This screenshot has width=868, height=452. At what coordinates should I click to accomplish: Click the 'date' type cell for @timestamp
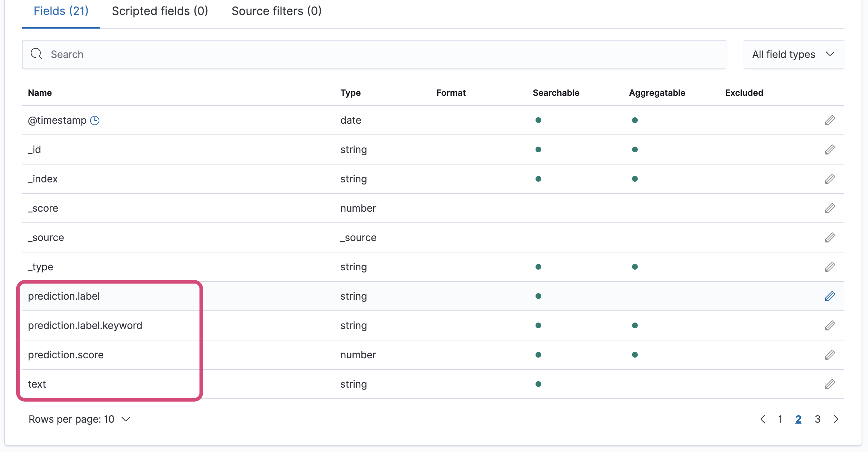point(351,120)
